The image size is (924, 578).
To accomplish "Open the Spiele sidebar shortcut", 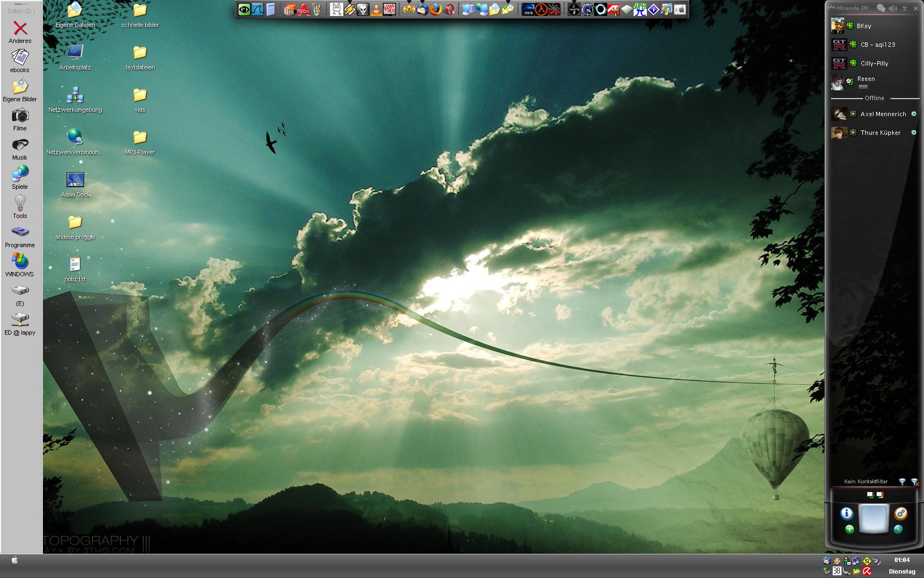I will coord(20,178).
